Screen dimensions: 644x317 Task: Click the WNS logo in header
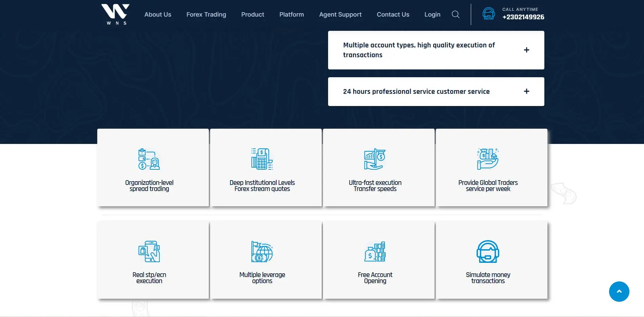click(x=115, y=15)
